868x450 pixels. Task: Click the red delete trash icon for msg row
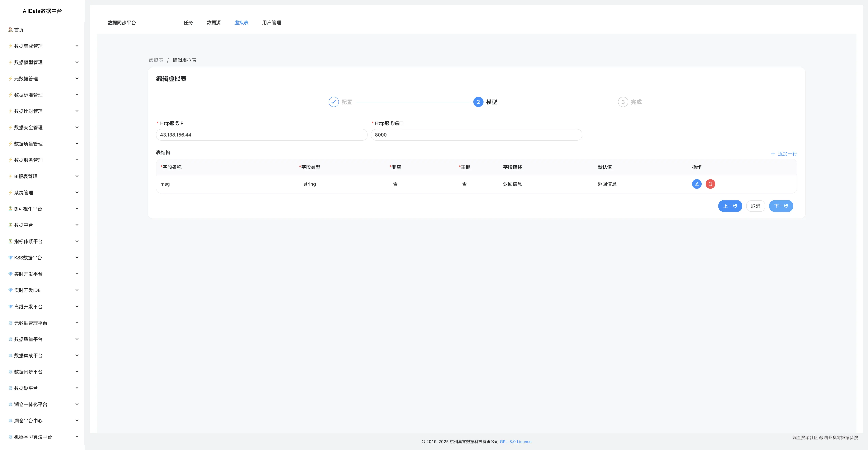pos(710,184)
